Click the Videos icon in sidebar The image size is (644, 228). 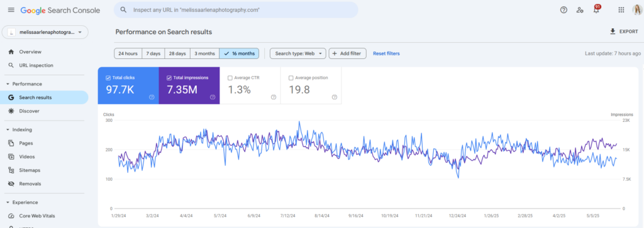pyautogui.click(x=11, y=156)
